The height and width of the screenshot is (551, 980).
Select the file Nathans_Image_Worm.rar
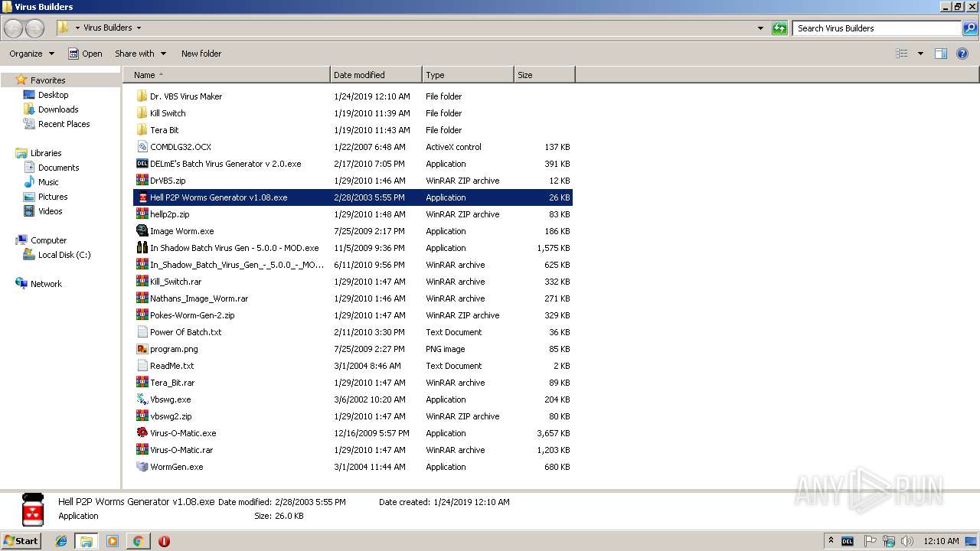click(199, 298)
